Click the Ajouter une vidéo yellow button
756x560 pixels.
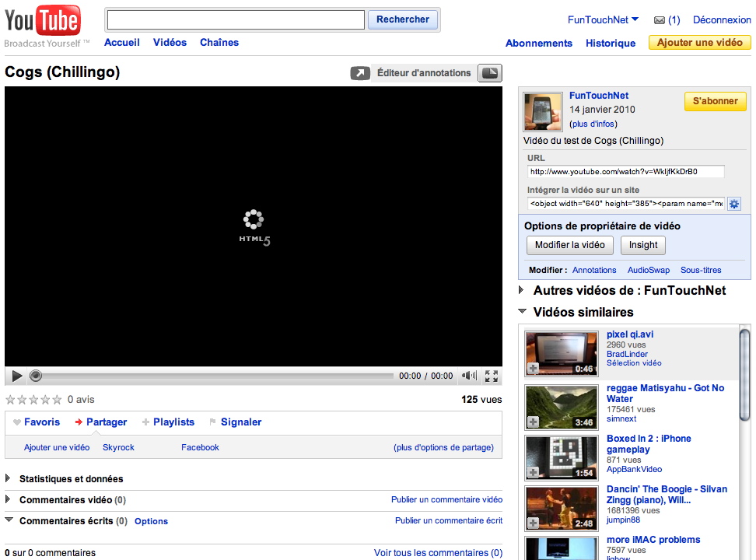coord(699,43)
